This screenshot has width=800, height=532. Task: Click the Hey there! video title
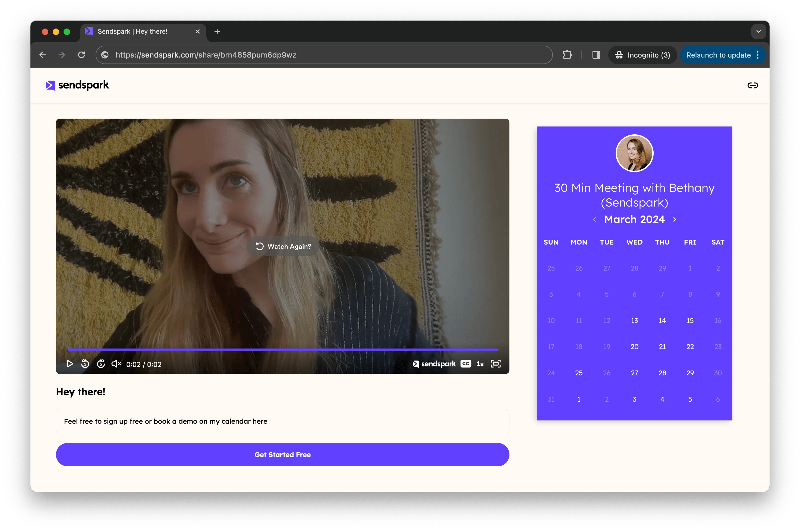click(x=81, y=392)
